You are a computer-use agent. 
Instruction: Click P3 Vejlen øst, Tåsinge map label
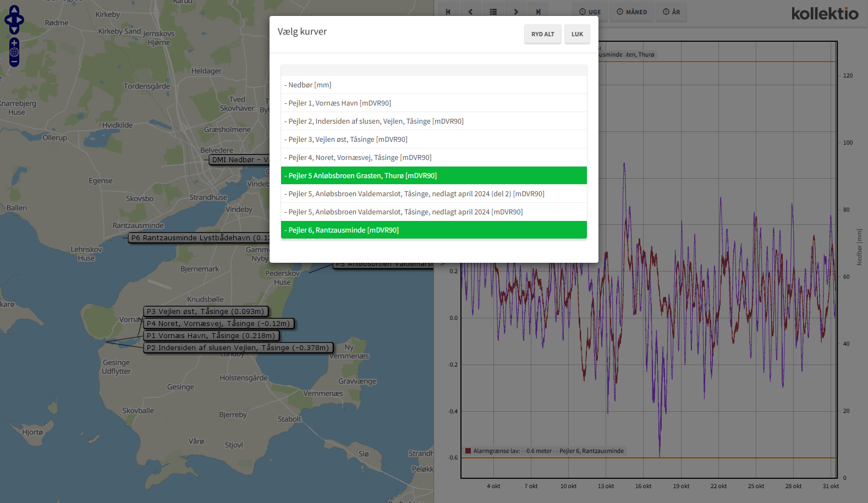pyautogui.click(x=205, y=311)
